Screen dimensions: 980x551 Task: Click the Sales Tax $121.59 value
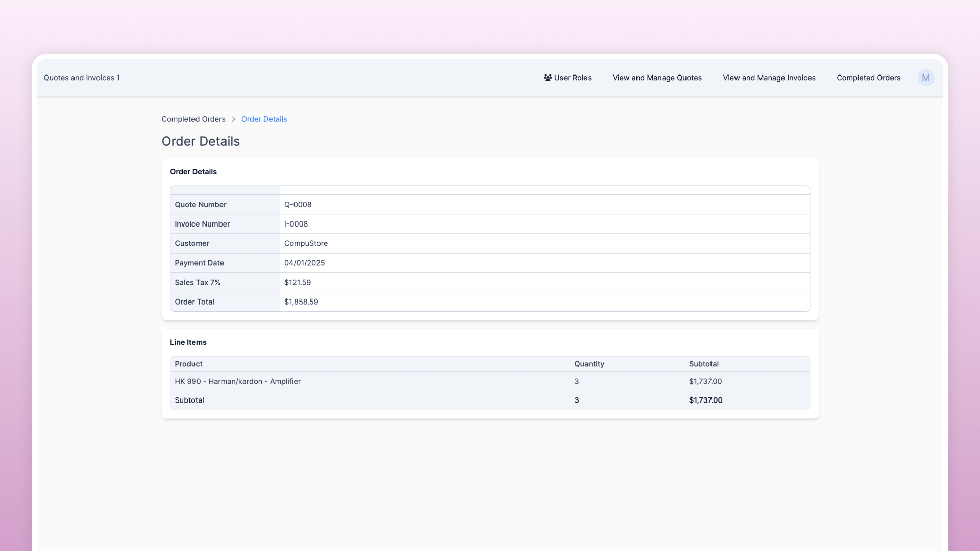[x=298, y=283]
